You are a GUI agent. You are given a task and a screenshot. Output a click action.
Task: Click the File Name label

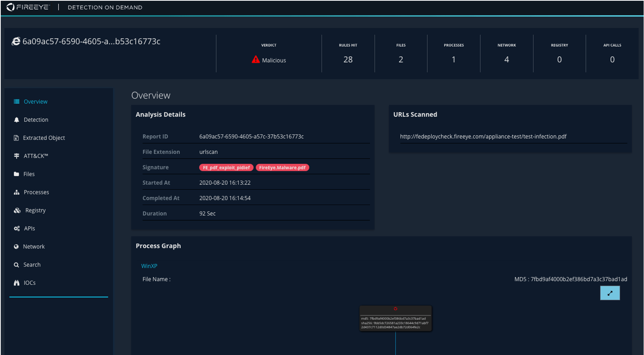pos(156,279)
